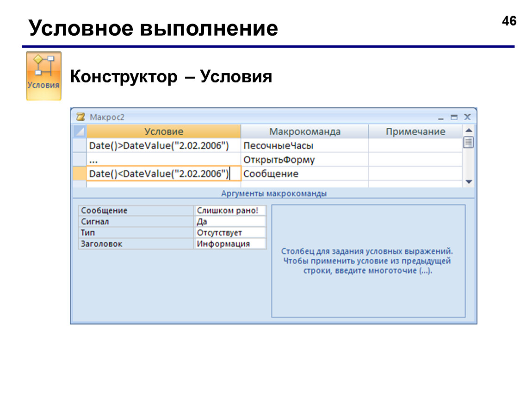
Task: Select the ОткрытьФорму macro action cell
Action: (x=305, y=159)
